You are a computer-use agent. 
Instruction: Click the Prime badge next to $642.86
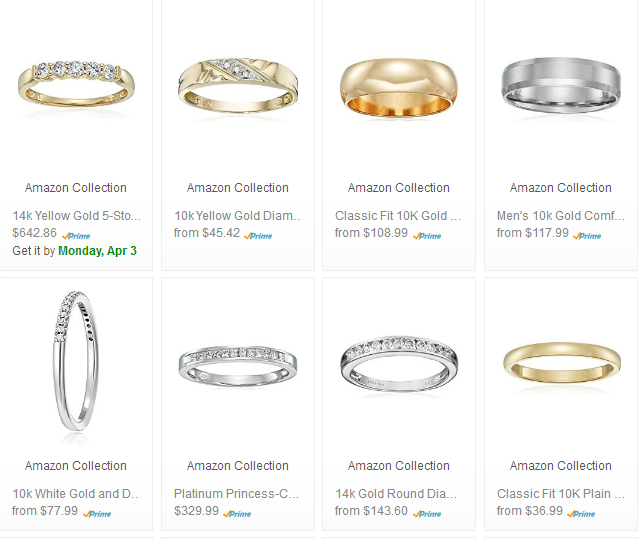(x=76, y=236)
